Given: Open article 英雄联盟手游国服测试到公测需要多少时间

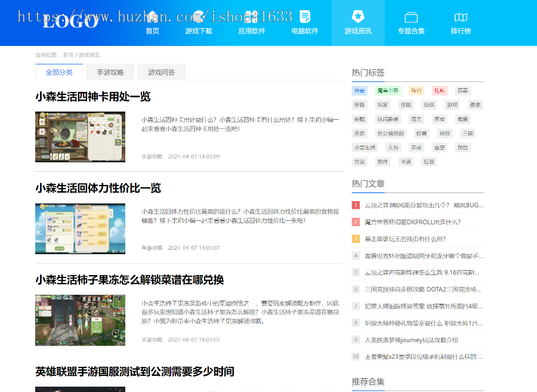Looking at the screenshot, I should coord(135,372).
